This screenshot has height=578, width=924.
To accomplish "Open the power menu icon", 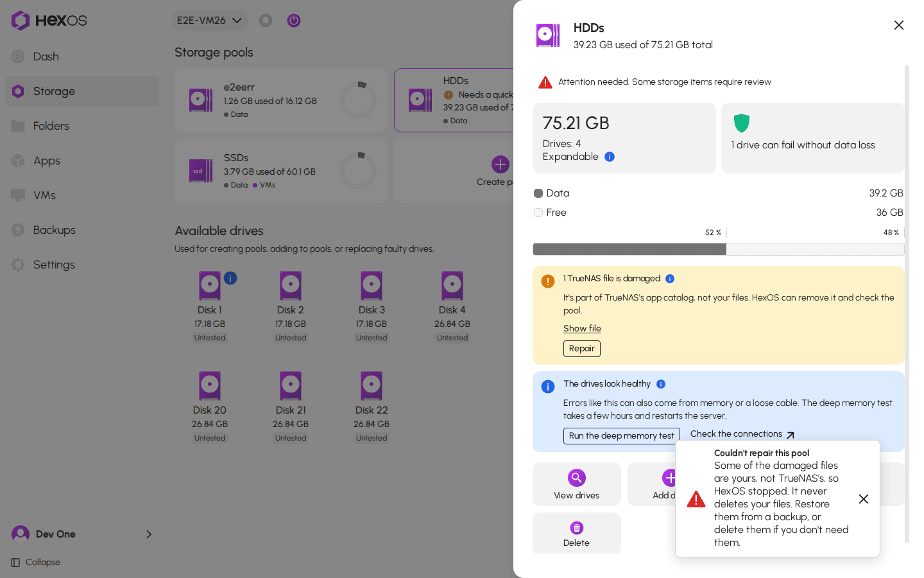I will point(294,21).
